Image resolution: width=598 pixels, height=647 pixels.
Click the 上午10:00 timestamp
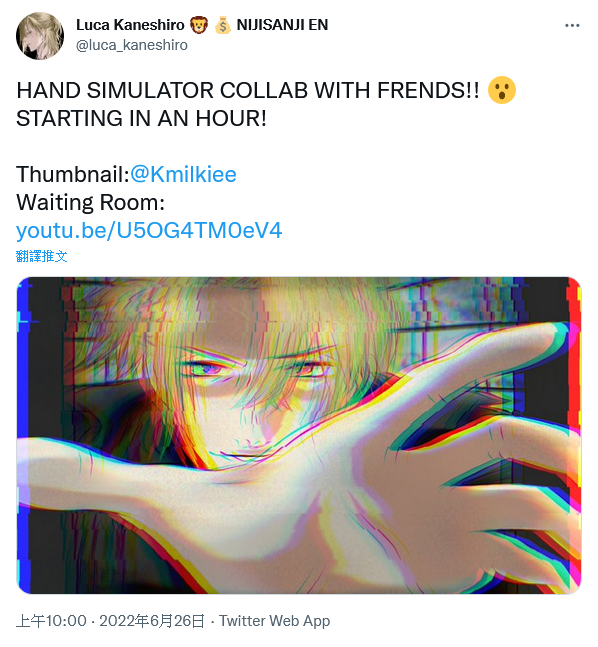[52, 621]
